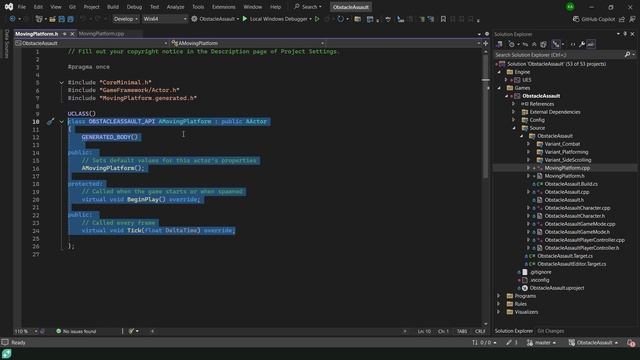Click the Save All toolbar icon
640x360 pixels.
tap(70, 19)
